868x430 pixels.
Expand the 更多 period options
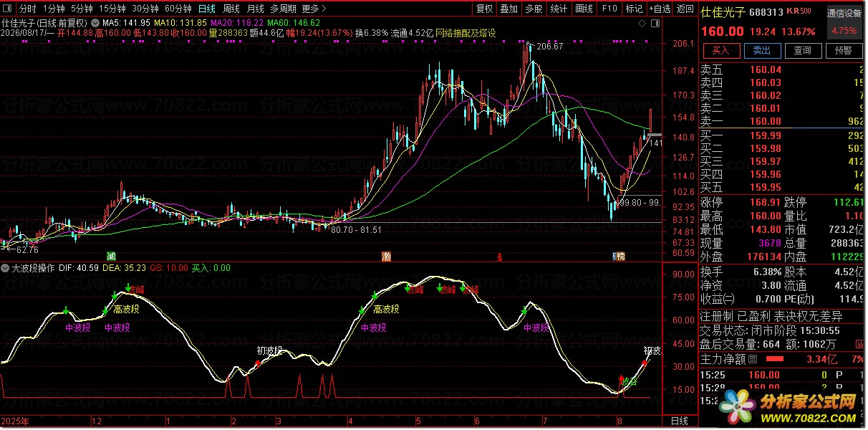pyautogui.click(x=314, y=9)
